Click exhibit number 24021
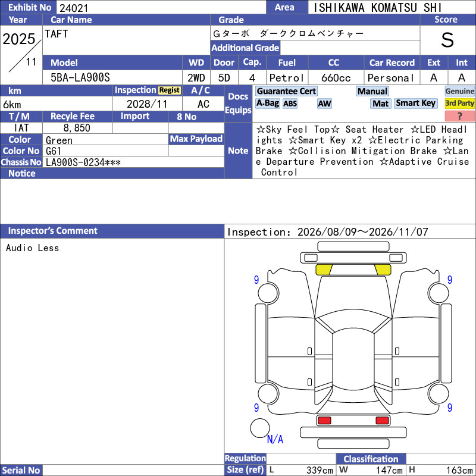 tap(74, 8)
